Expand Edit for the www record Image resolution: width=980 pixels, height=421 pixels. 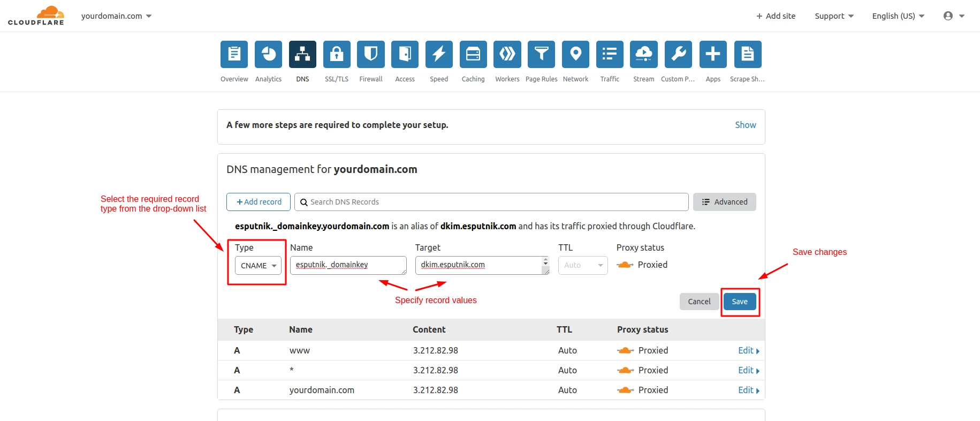click(x=748, y=350)
